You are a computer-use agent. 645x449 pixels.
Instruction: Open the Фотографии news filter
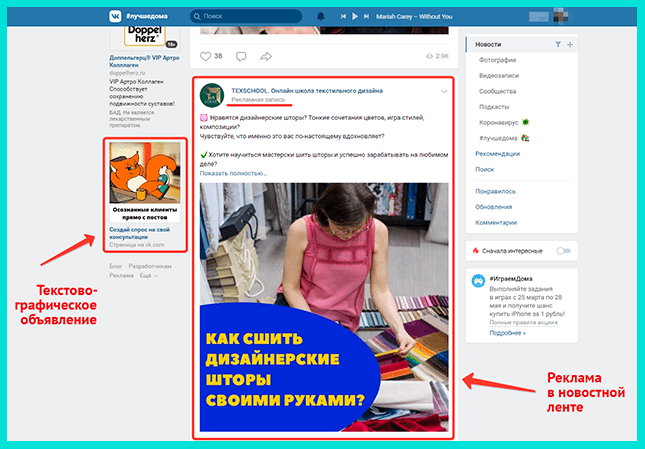[x=497, y=60]
